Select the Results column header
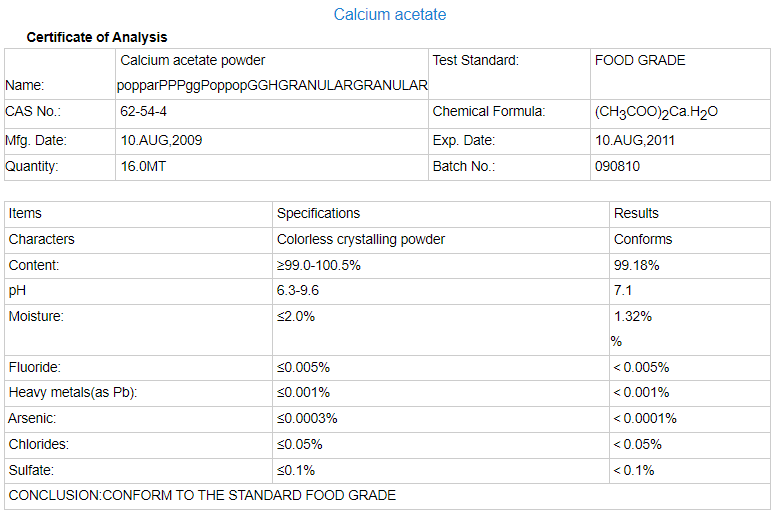 pyautogui.click(x=636, y=213)
